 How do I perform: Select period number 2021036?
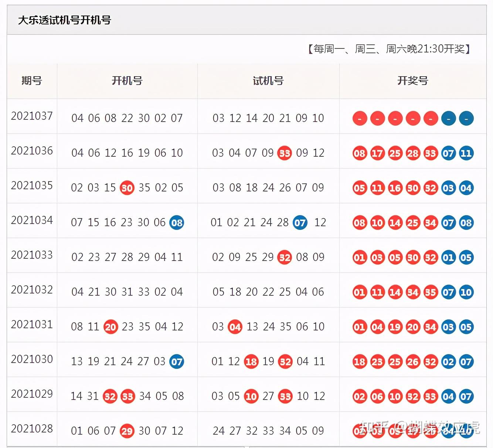click(32, 151)
